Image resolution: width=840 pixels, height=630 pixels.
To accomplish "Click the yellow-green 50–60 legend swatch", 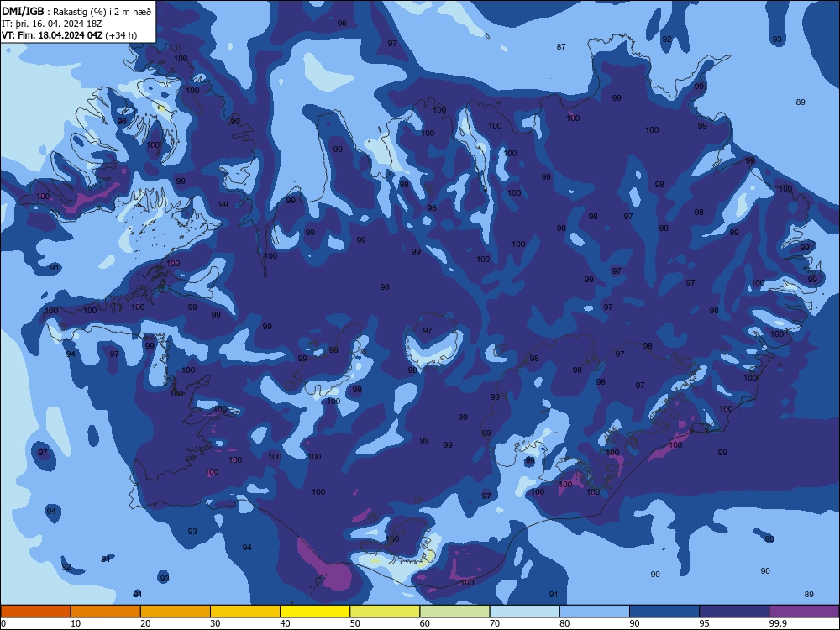I will tap(385, 612).
